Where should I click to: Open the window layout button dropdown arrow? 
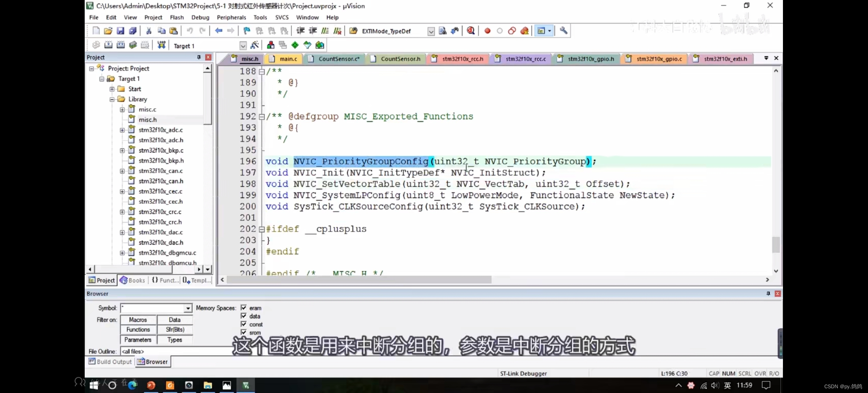tap(550, 31)
